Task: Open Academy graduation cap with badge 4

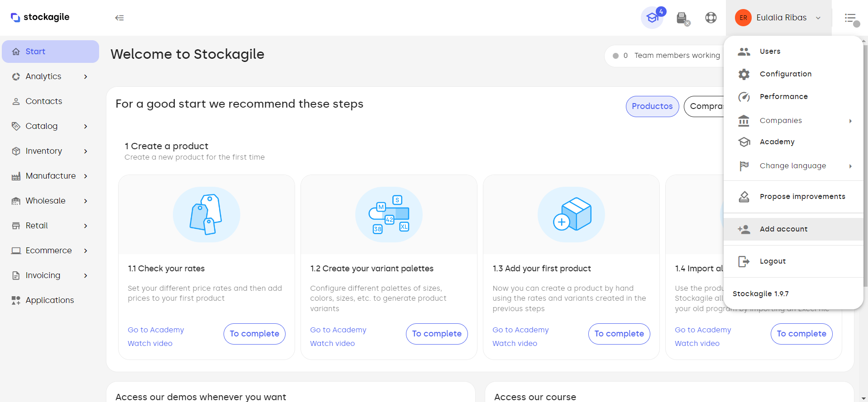Action: point(652,18)
